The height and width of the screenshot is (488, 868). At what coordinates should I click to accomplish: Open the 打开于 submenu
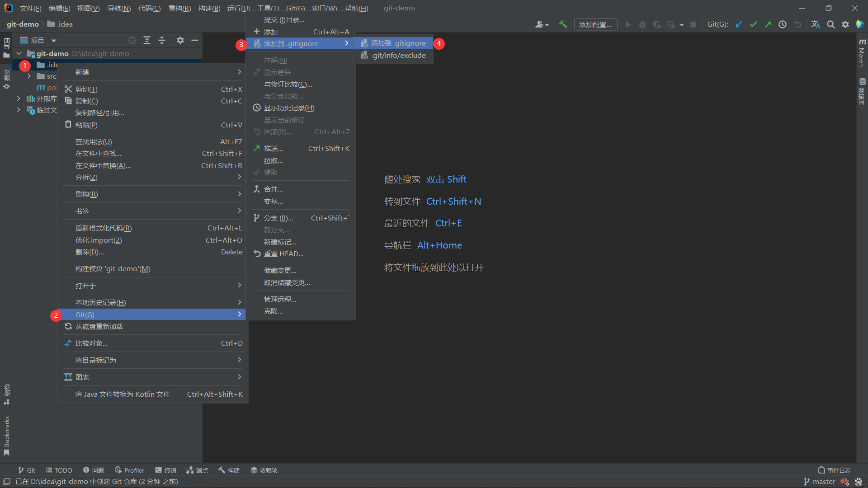point(153,286)
